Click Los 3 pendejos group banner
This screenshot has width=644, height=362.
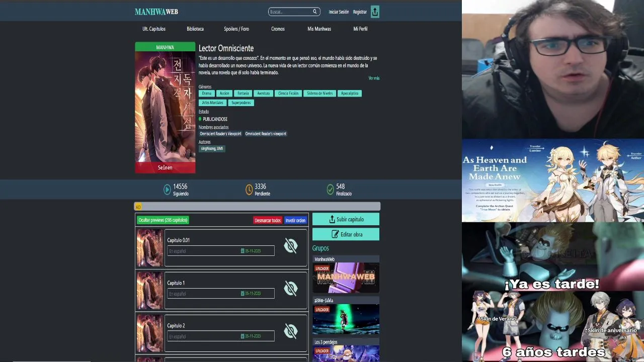(346, 353)
